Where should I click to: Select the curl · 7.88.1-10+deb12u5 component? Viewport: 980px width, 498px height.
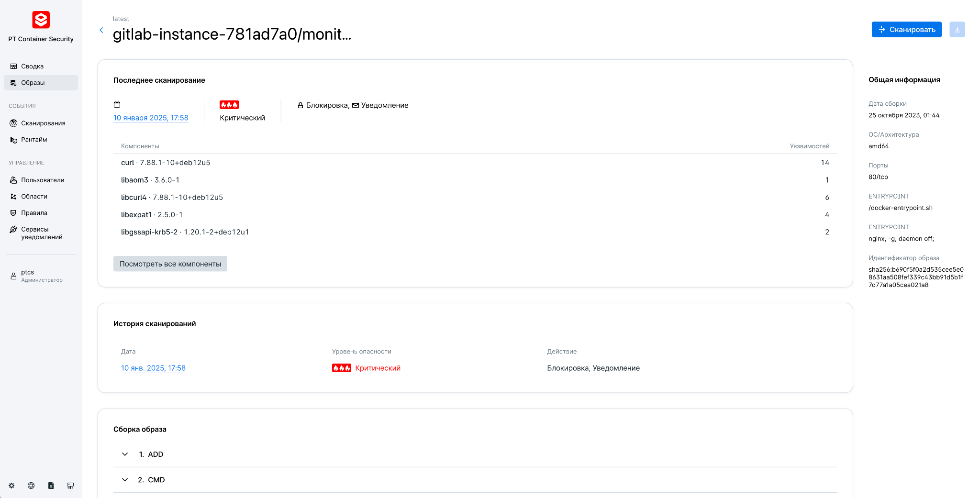(166, 163)
